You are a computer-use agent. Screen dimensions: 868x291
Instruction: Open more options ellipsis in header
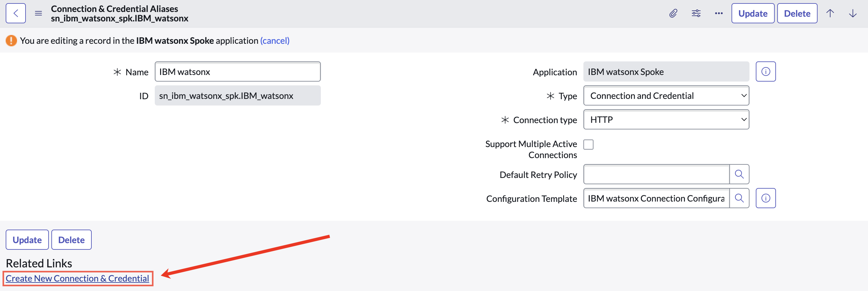(719, 14)
